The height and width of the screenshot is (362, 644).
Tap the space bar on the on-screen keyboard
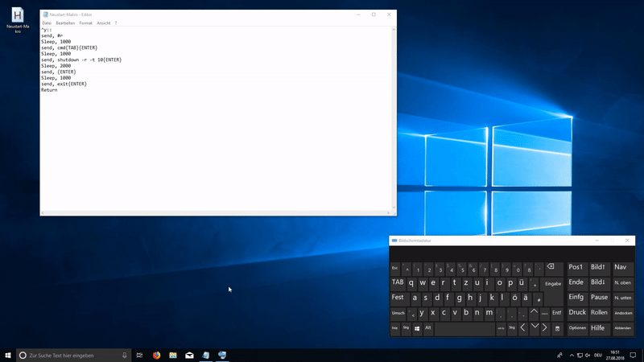[464, 328]
